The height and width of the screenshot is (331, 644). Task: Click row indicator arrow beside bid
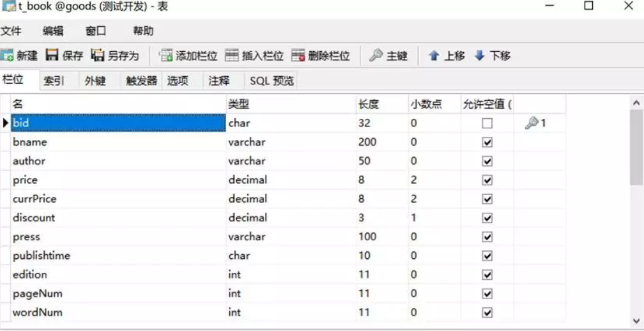tap(5, 123)
